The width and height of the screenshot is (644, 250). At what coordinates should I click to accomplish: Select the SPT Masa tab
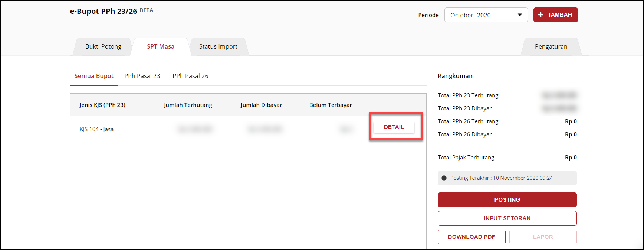pos(161,47)
